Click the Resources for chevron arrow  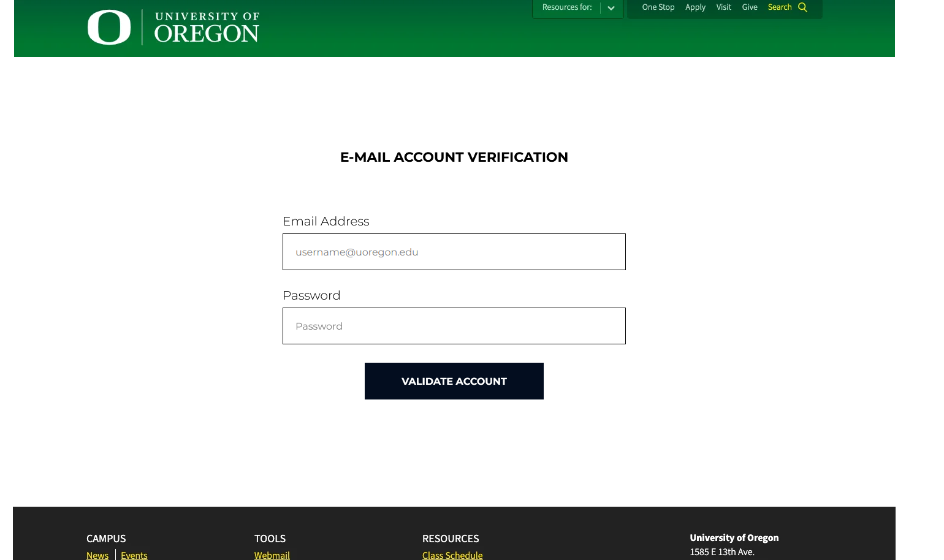(611, 8)
